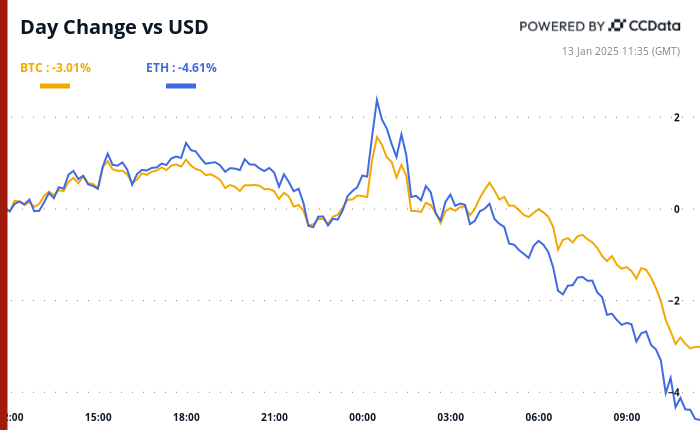700x430 pixels.
Task: Toggle the BTC legend label
Action: (x=55, y=68)
